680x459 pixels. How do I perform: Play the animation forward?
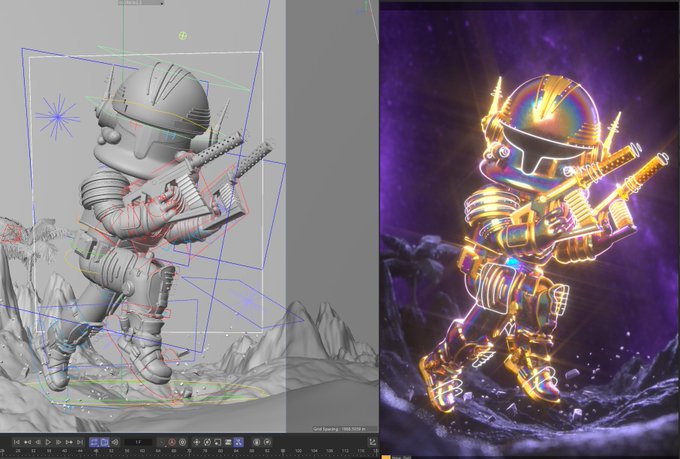[x=48, y=442]
